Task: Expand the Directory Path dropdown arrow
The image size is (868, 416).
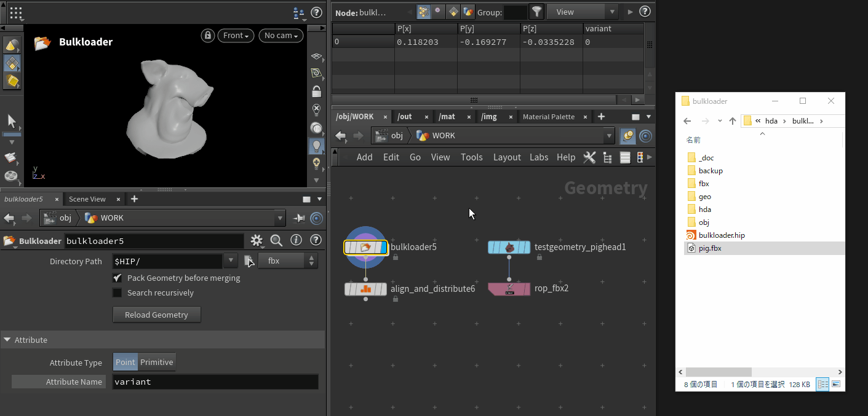Action: click(231, 261)
